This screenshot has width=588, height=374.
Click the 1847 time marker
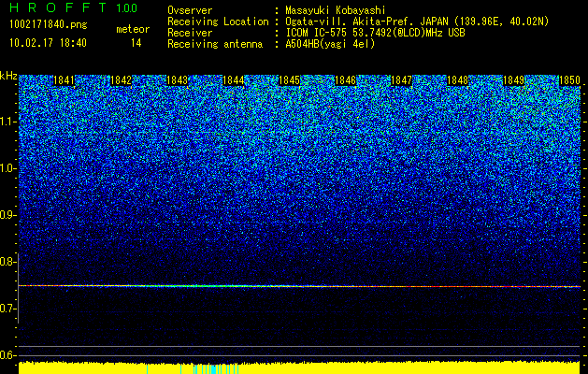point(402,80)
